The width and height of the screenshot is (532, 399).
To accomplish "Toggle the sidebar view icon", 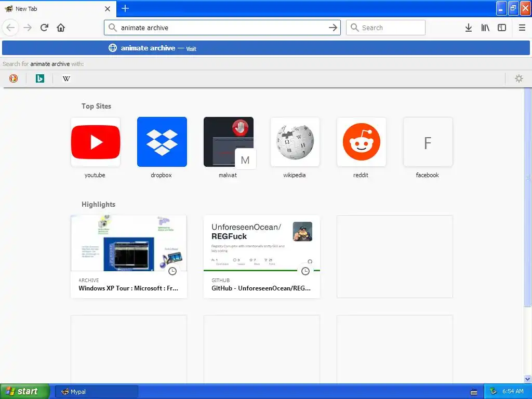I will click(x=502, y=28).
